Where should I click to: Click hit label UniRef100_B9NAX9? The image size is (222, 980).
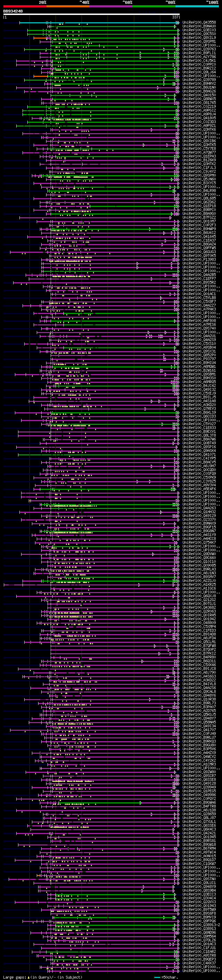(199, 524)
